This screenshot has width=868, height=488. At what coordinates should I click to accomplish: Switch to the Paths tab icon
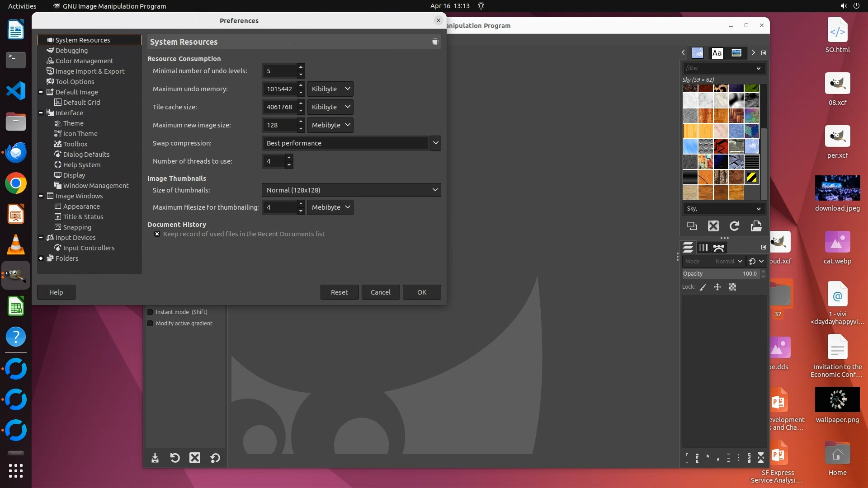(719, 248)
